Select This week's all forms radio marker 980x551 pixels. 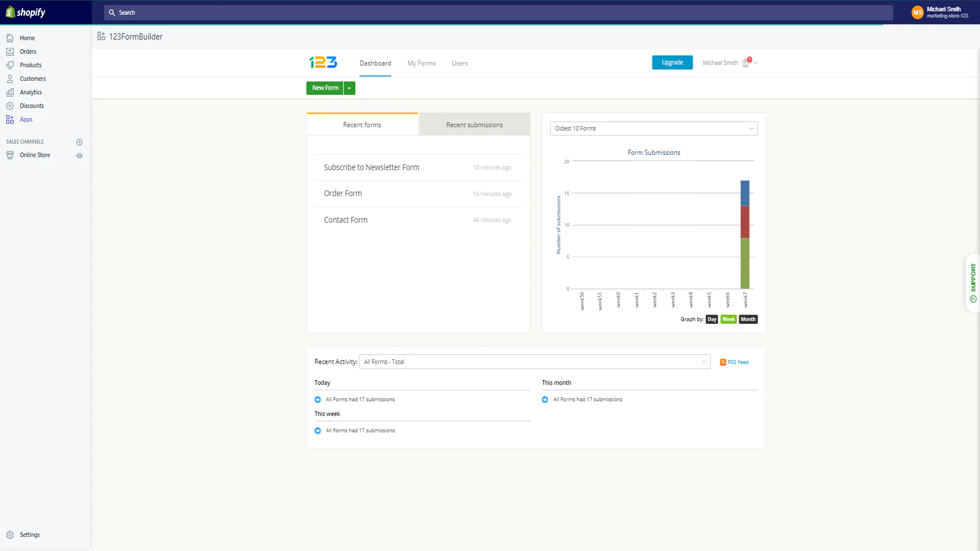317,431
